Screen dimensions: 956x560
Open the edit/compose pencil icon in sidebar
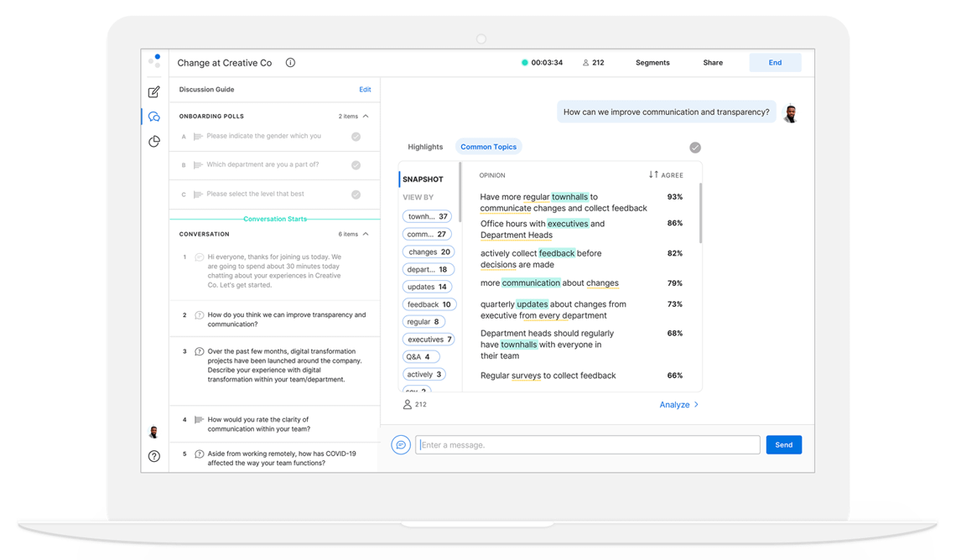154,92
